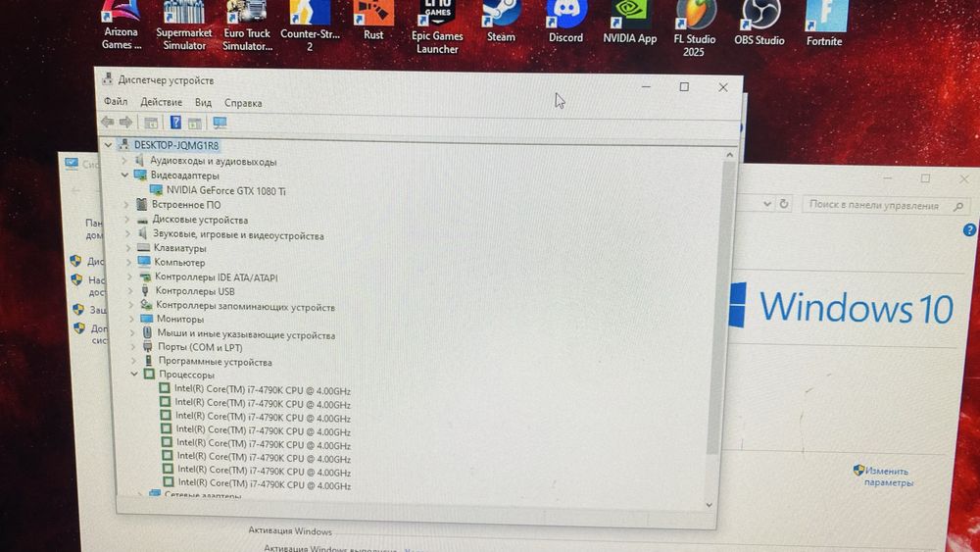Click the show/hide console tree toolbar icon
Viewport: 980px width, 552px height.
pyautogui.click(x=151, y=123)
